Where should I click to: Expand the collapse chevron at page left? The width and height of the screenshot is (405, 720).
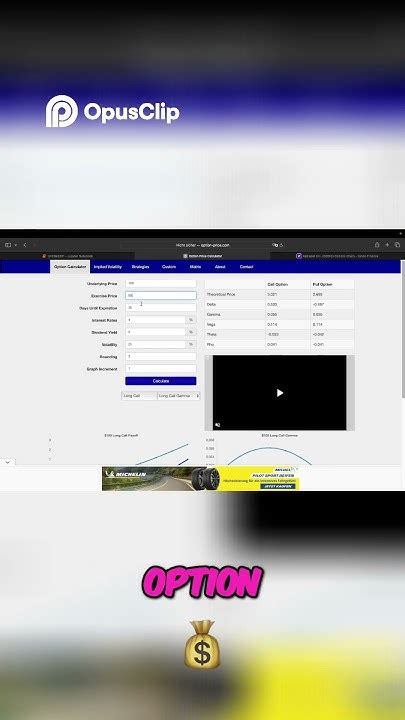8,462
